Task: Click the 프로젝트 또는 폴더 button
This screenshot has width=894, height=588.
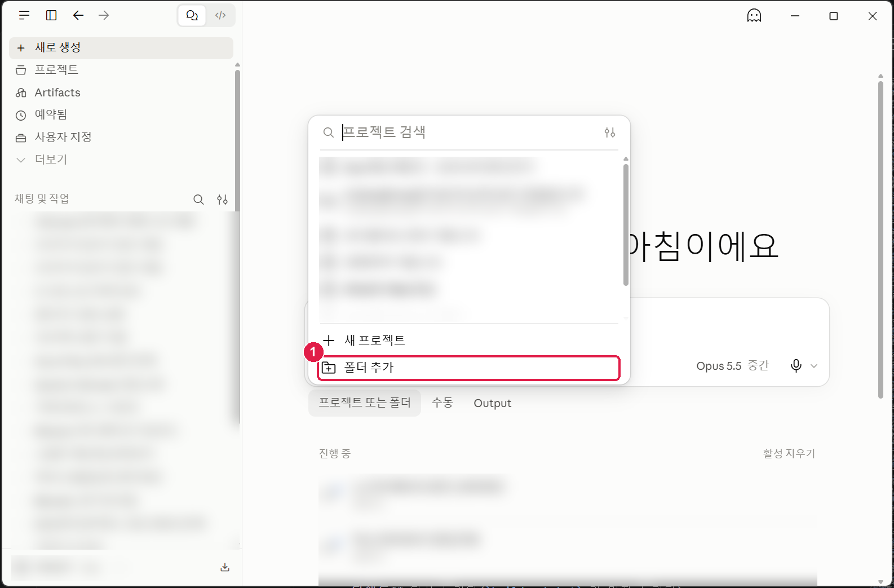Action: [365, 403]
